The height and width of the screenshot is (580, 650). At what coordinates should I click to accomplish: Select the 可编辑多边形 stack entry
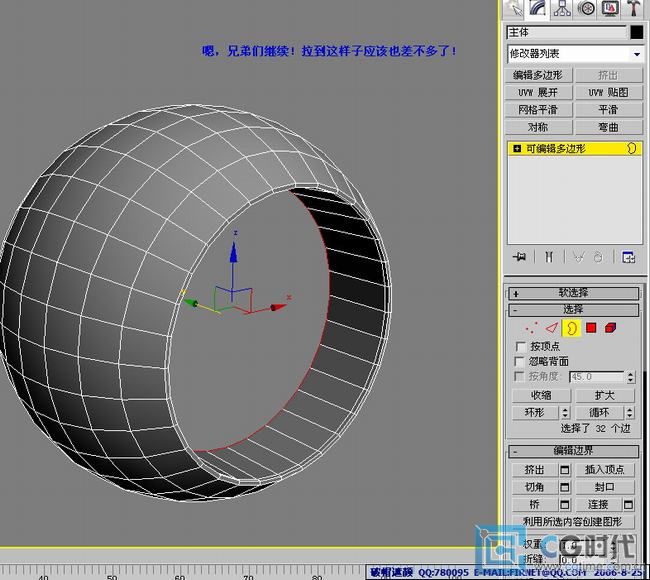575,148
